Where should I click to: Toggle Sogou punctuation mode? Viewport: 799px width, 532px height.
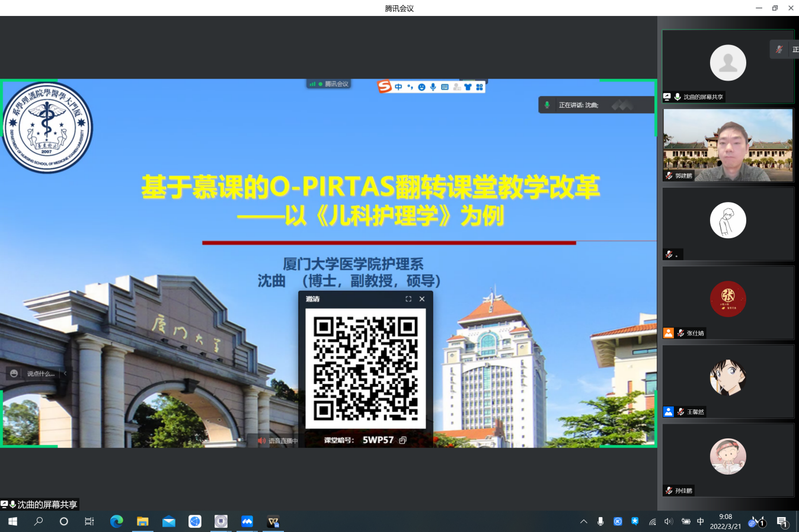[410, 87]
